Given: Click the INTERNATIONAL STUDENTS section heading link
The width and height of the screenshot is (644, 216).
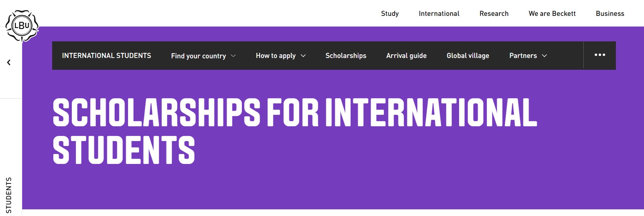Looking at the screenshot, I should (x=107, y=56).
